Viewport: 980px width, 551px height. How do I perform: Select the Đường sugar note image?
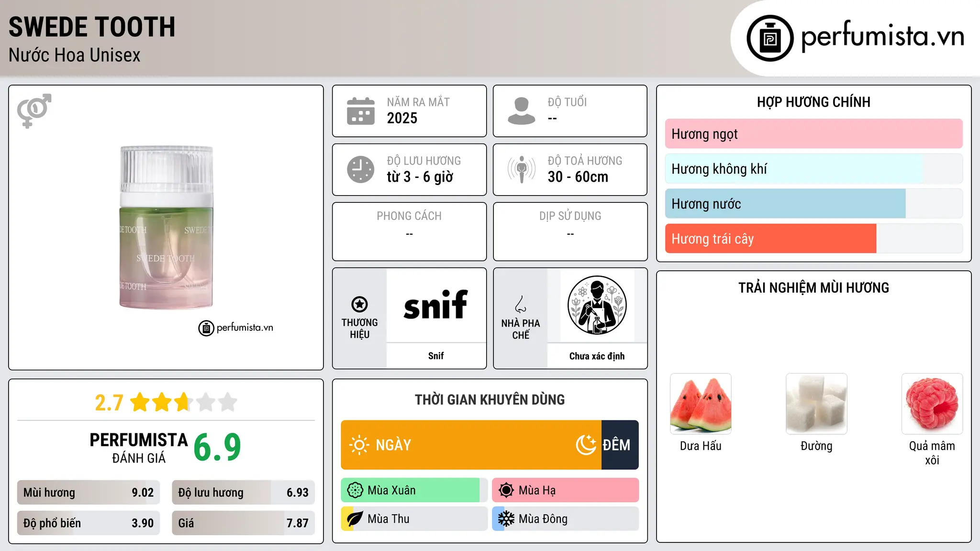[x=816, y=404]
